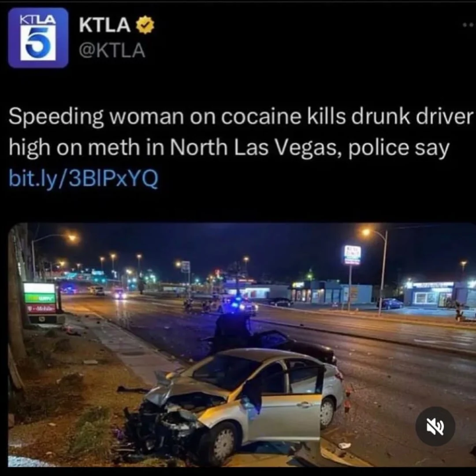Unmute the video with the speaker icon
The width and height of the screenshot is (476, 476).
(435, 426)
